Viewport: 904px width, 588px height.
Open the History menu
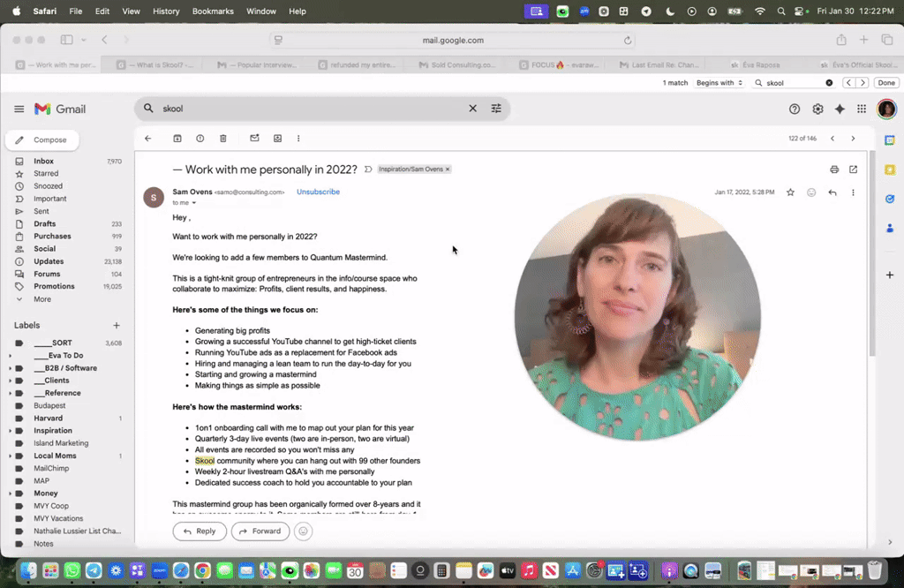click(166, 11)
